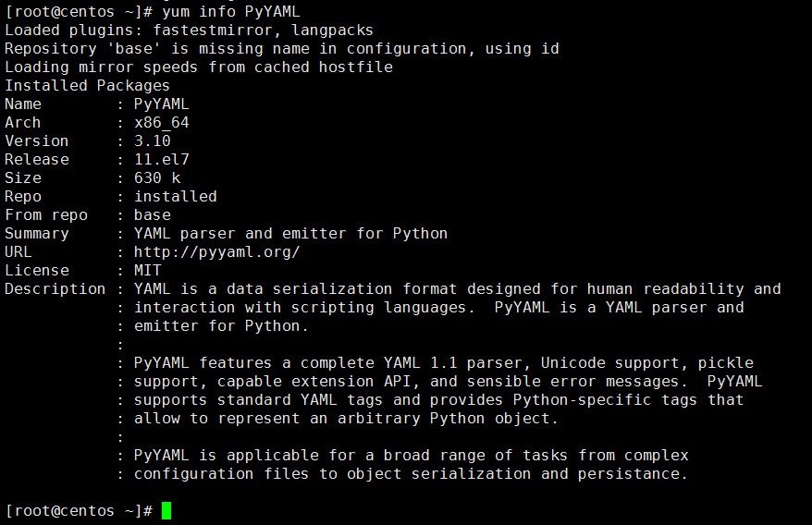Screen dimensions: 812x525
Task: Click the release value 11.el7
Action: pos(161,160)
